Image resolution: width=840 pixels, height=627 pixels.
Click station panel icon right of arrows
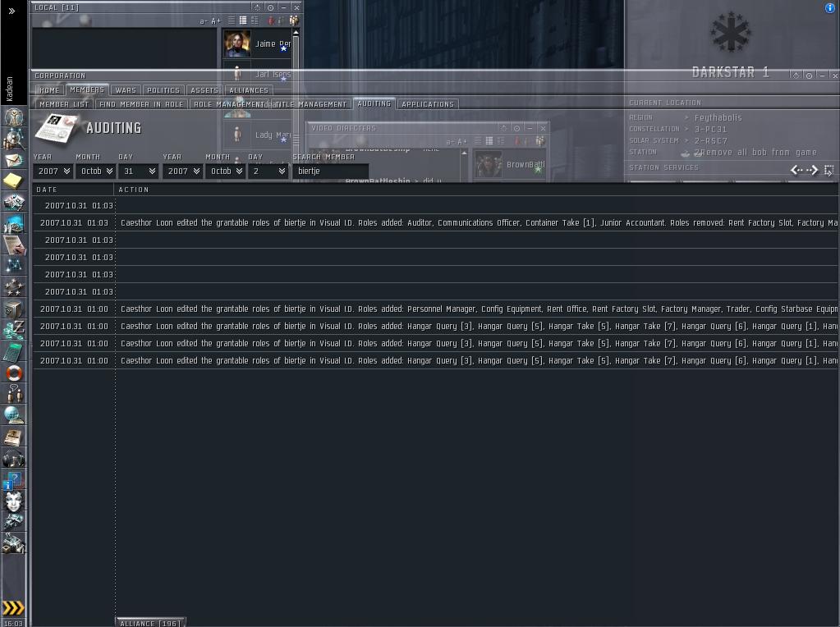click(829, 170)
